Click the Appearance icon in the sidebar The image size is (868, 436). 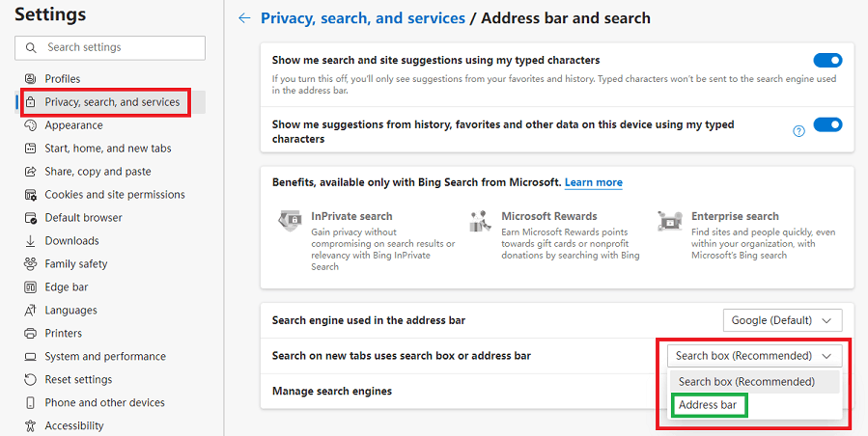point(30,125)
